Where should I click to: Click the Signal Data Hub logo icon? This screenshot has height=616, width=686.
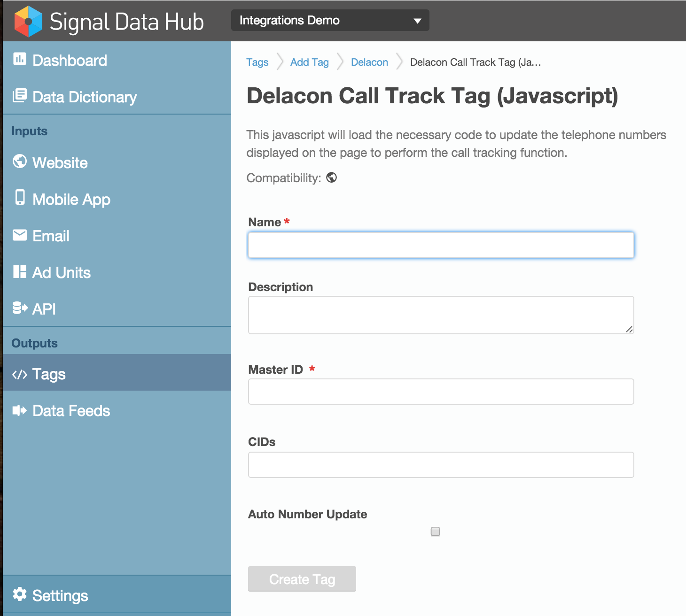28,21
